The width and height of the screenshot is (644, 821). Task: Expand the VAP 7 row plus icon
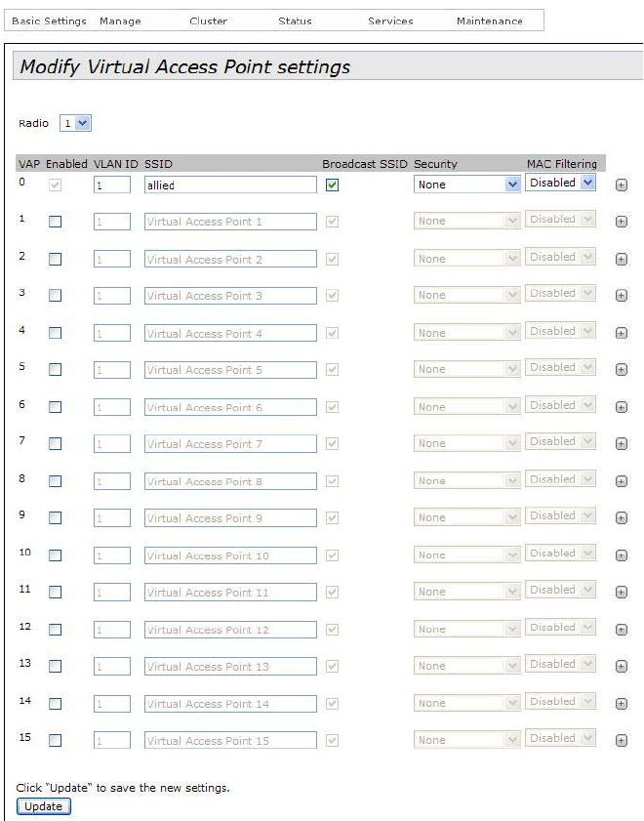[621, 444]
